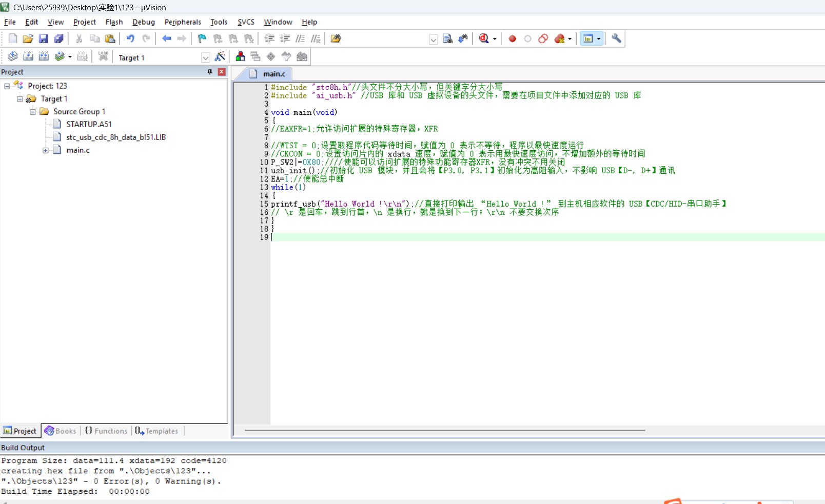Open the find text combo box dropdown

point(433,39)
